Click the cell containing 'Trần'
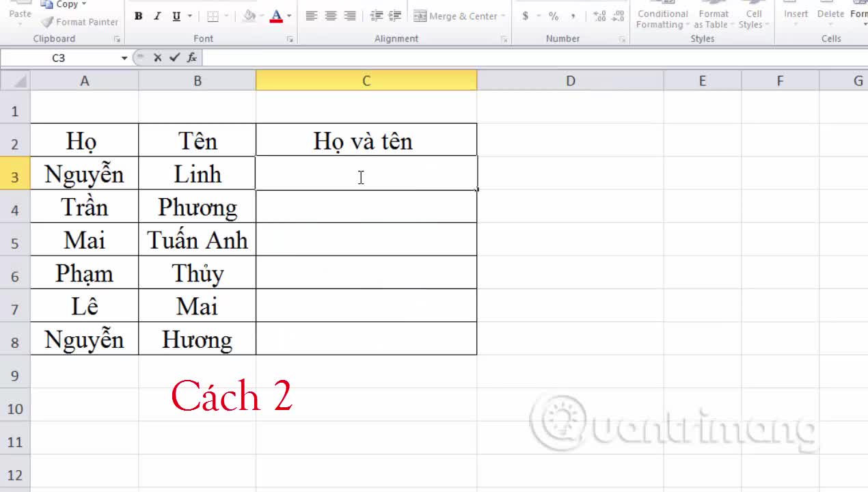The height and width of the screenshot is (492, 868). coord(85,206)
